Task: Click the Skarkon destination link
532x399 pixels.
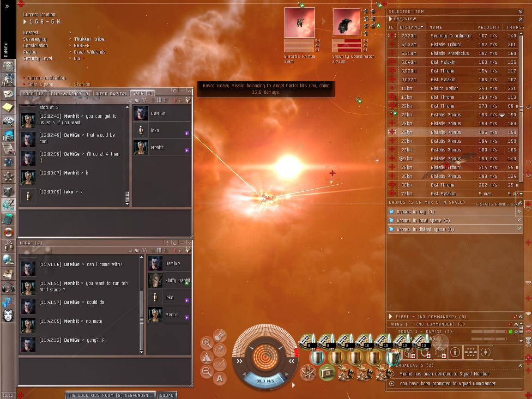Action: click(82, 84)
